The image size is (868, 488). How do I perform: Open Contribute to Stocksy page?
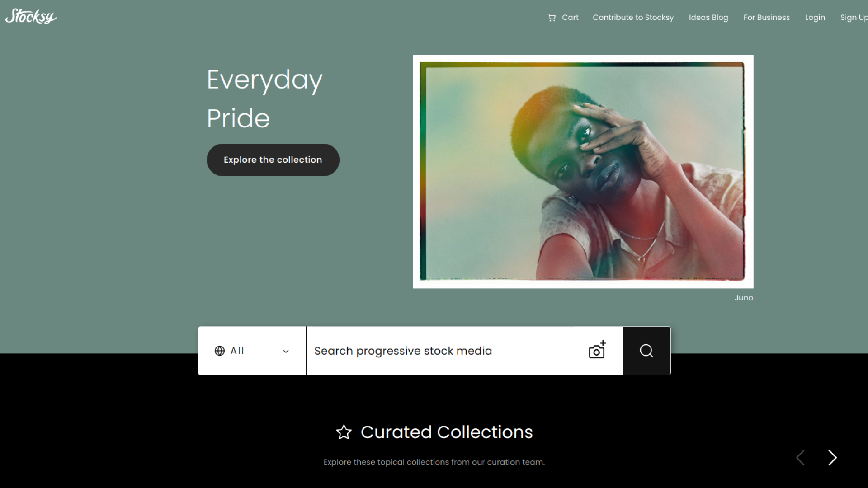633,18
